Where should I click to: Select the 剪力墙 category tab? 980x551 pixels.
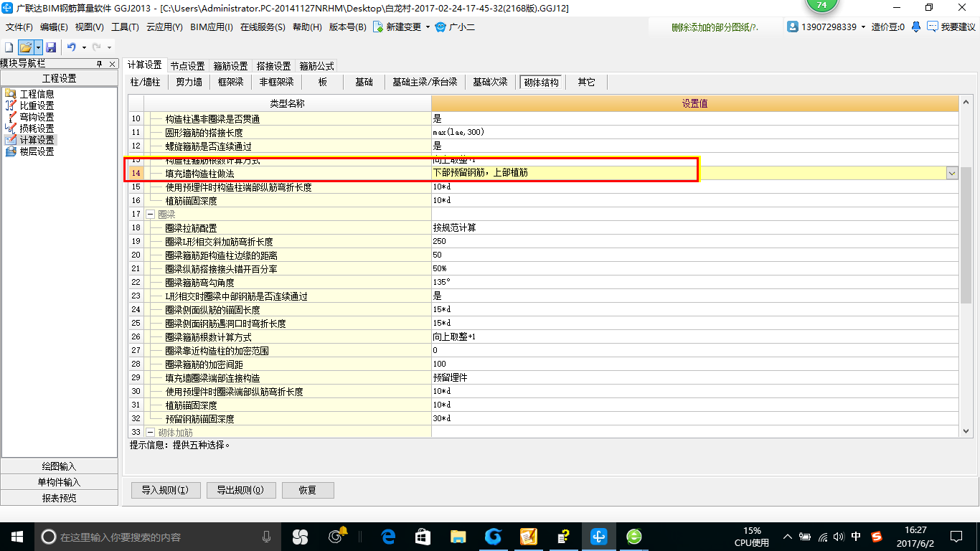click(x=189, y=83)
